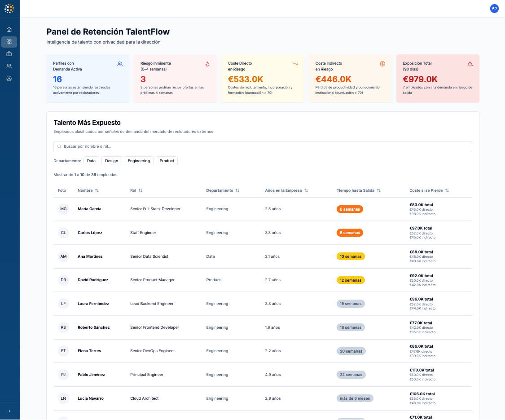Click the globe icon in sidebar
This screenshot has height=420, width=505.
click(9, 78)
